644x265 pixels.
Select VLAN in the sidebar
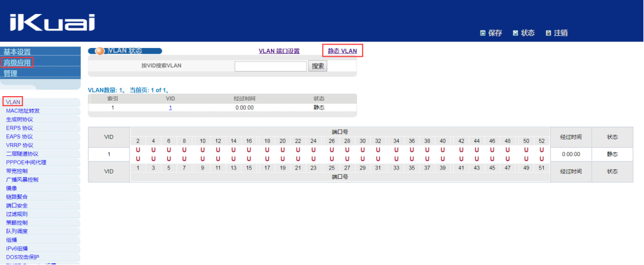[x=13, y=102]
